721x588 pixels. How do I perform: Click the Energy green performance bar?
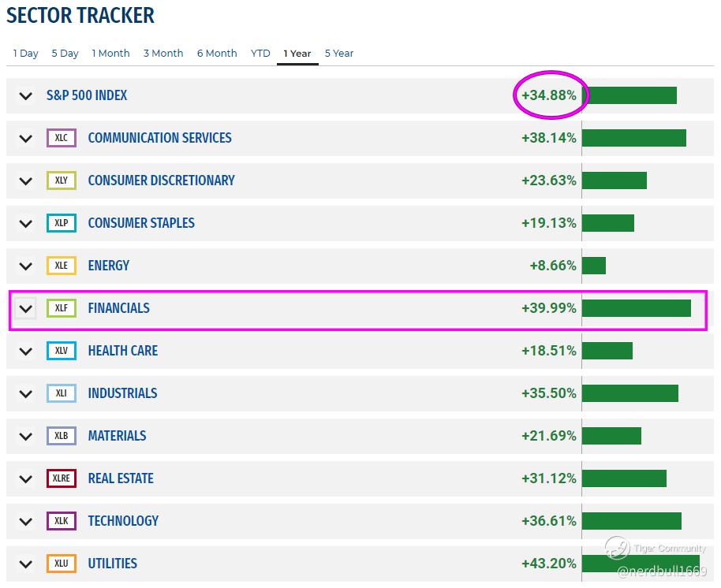[594, 266]
